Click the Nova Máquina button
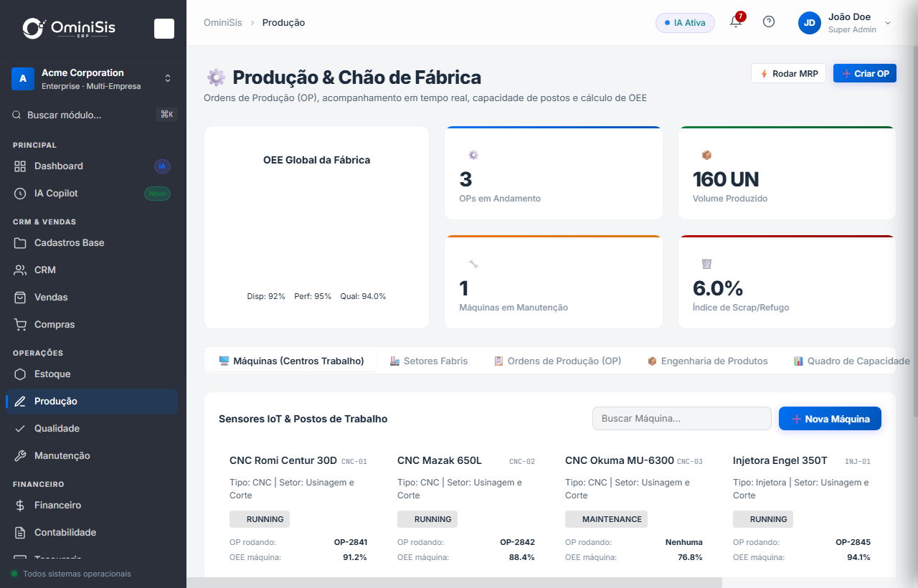918x588 pixels. click(830, 419)
